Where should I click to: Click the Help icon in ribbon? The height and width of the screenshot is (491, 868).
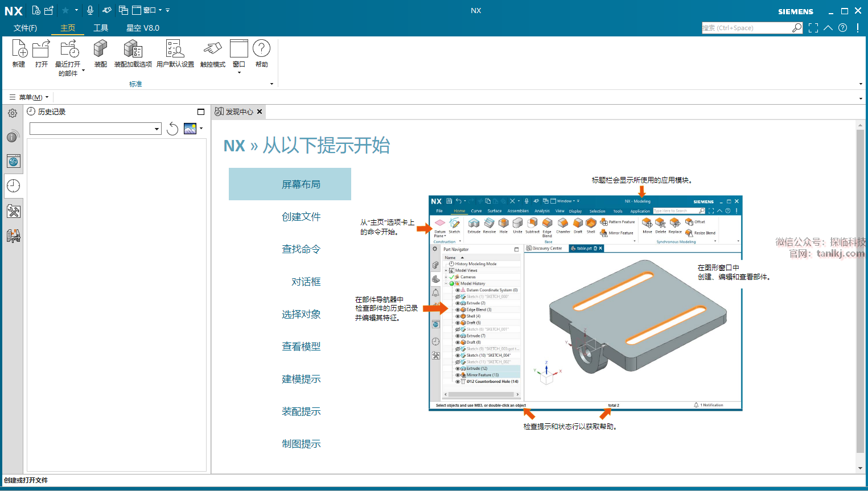tap(261, 50)
